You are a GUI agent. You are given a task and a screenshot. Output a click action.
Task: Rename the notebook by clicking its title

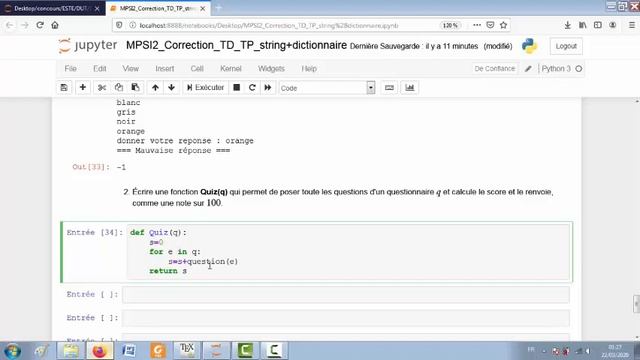coord(236,45)
